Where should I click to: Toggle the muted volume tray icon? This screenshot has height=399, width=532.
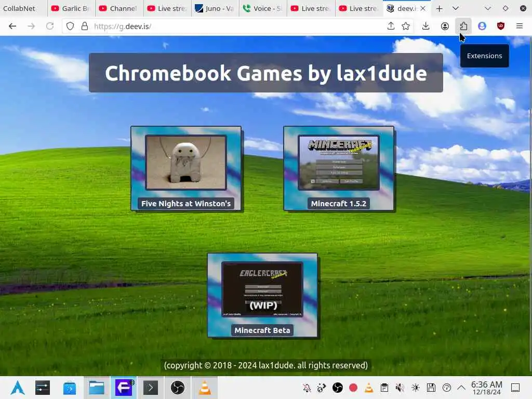400,388
